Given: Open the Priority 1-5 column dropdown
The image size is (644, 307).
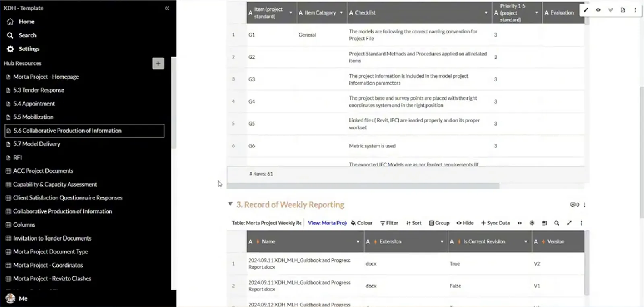Looking at the screenshot, I should [x=536, y=13].
